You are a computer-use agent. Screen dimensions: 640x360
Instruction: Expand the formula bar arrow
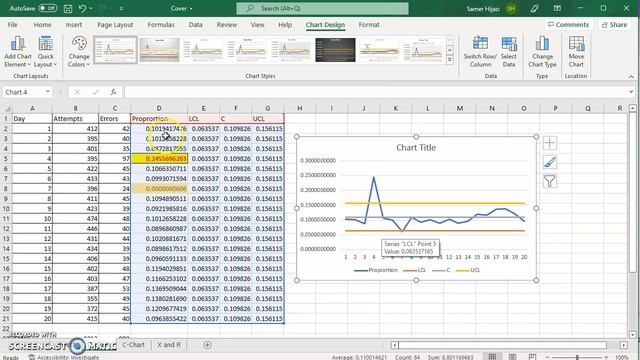coord(631,92)
